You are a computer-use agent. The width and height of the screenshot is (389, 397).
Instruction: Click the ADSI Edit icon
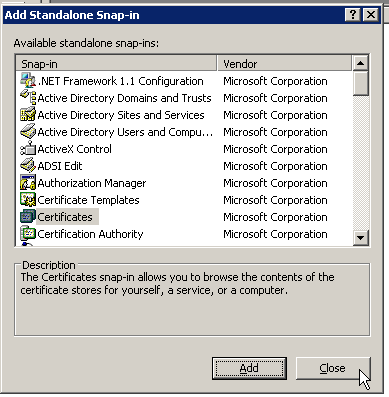[x=28, y=165]
